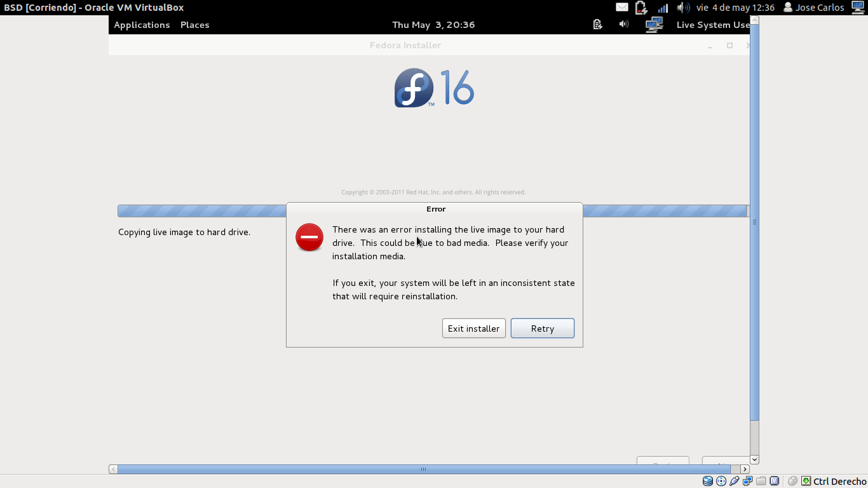Click the striped install progress bar
The width and height of the screenshot is (868, 488).
(x=432, y=211)
